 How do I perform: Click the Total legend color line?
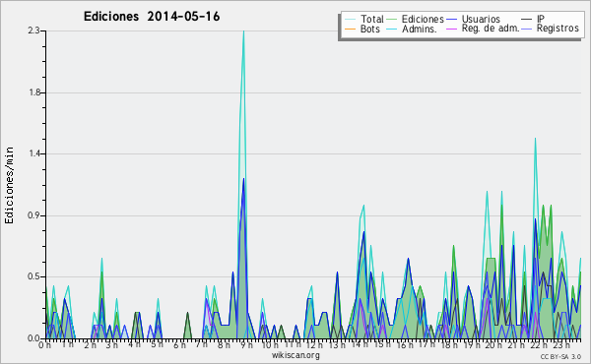coord(350,20)
